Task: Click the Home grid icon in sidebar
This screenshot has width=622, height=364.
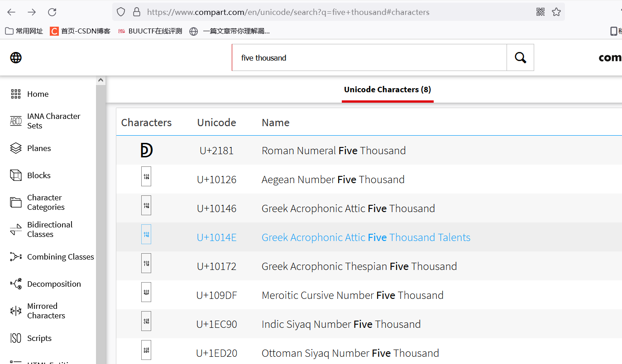Action: [x=16, y=94]
